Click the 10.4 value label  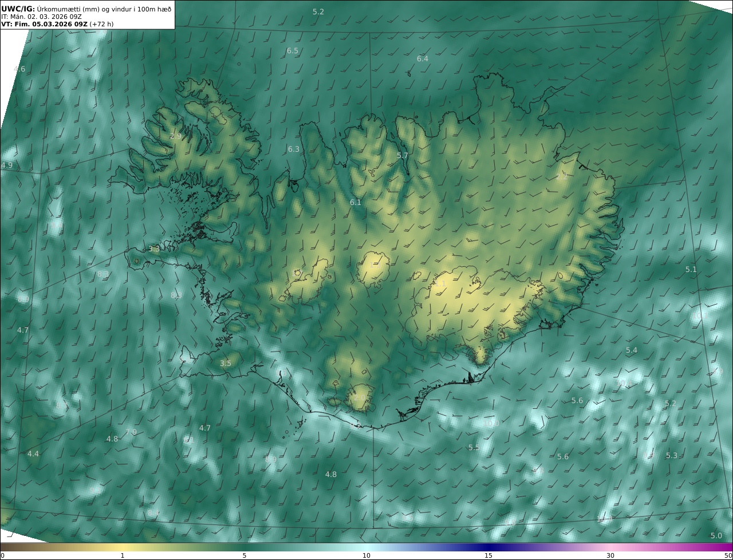pos(625,384)
